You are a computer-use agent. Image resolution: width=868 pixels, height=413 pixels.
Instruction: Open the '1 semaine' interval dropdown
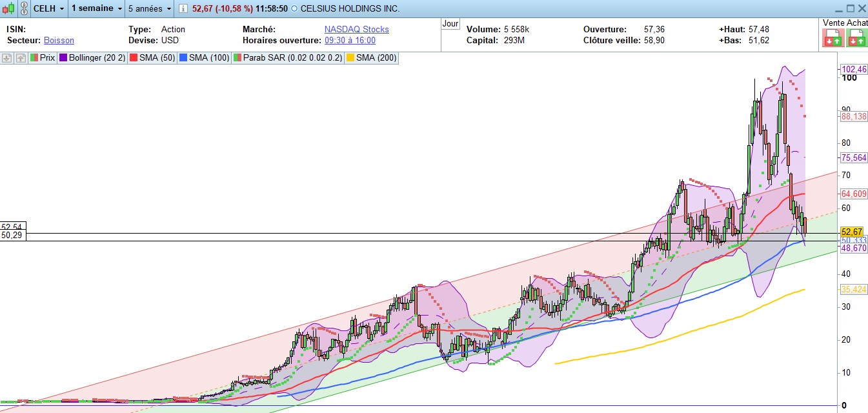96,8
